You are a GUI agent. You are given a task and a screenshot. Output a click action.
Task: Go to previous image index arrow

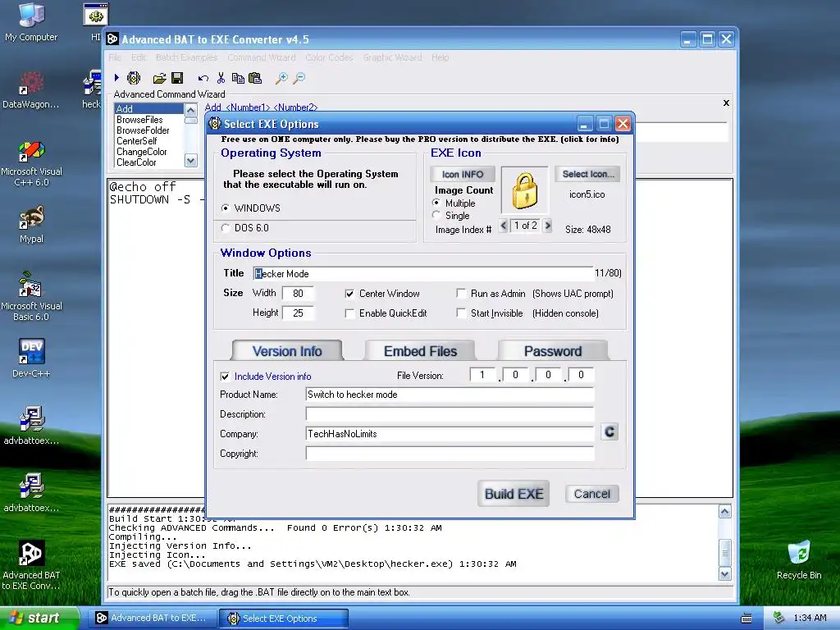coord(504,226)
